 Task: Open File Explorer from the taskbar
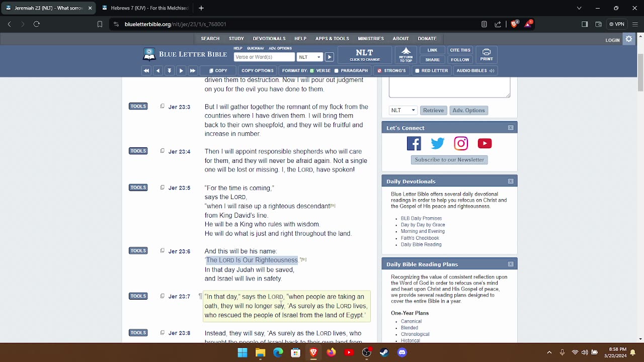pyautogui.click(x=260, y=352)
